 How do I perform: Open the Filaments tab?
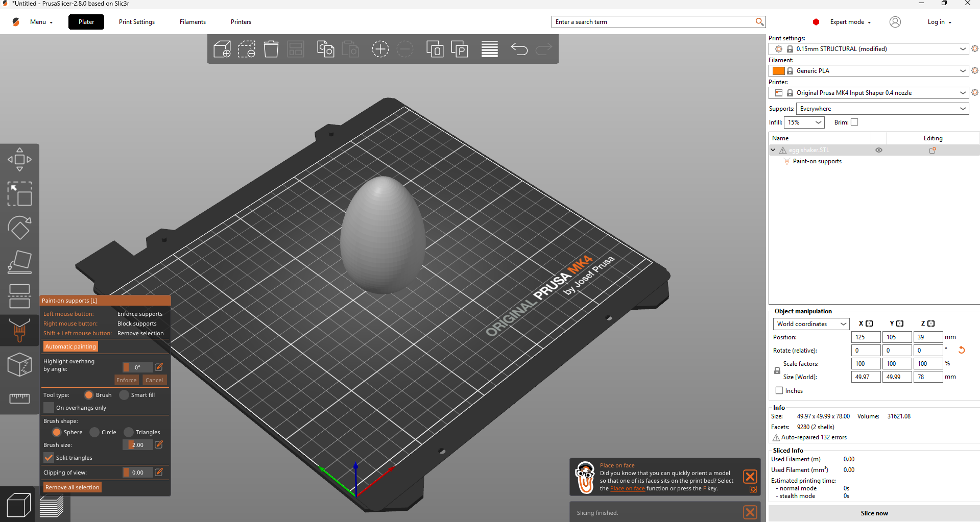[193, 22]
